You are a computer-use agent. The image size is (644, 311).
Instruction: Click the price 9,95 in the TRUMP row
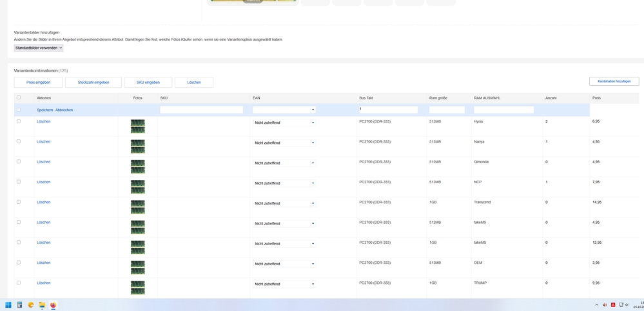click(x=596, y=283)
